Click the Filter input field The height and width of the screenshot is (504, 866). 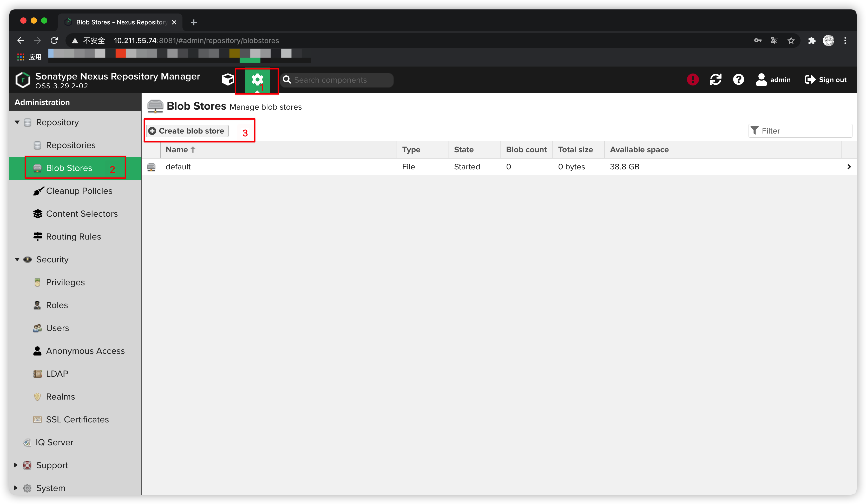tap(804, 131)
